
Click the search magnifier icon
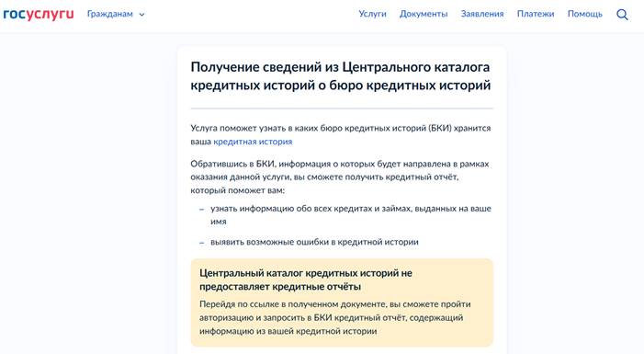pyautogui.click(x=622, y=15)
